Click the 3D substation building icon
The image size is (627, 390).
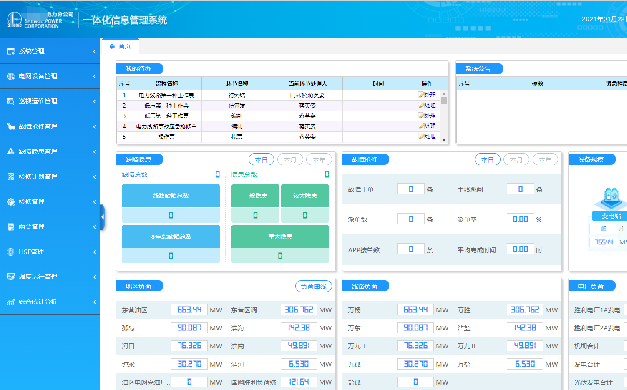[611, 199]
